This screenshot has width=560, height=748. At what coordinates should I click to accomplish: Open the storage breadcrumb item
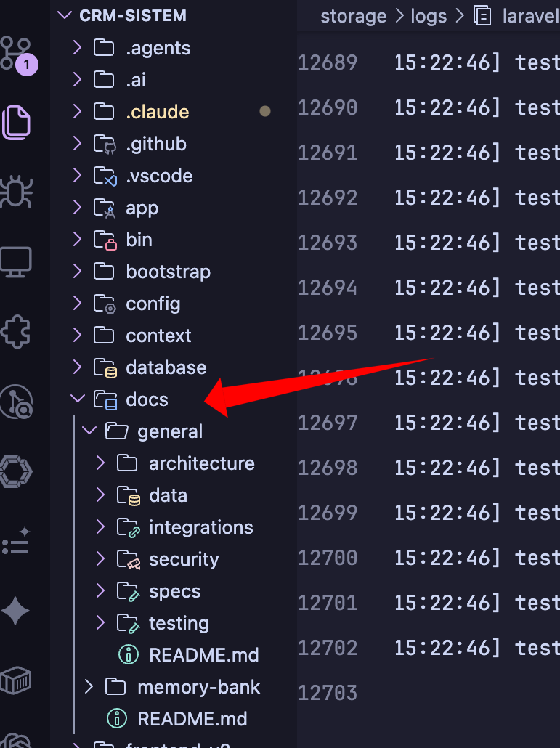[353, 15]
